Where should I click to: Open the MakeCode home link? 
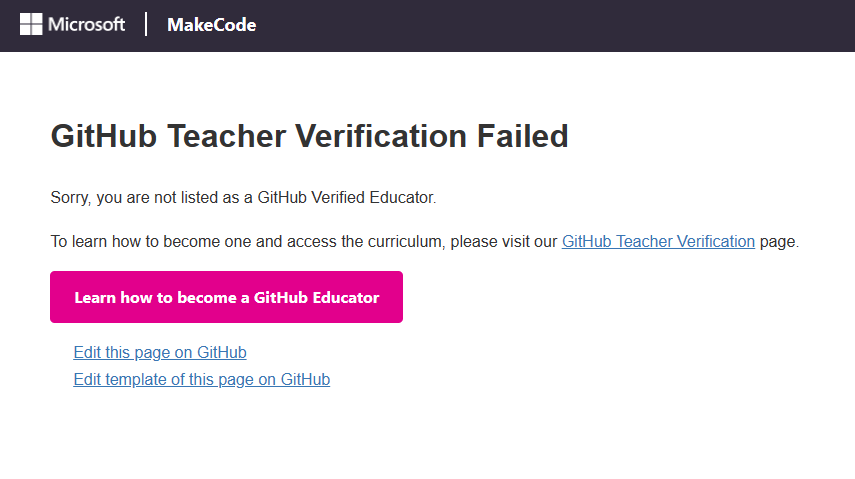pyautogui.click(x=212, y=25)
